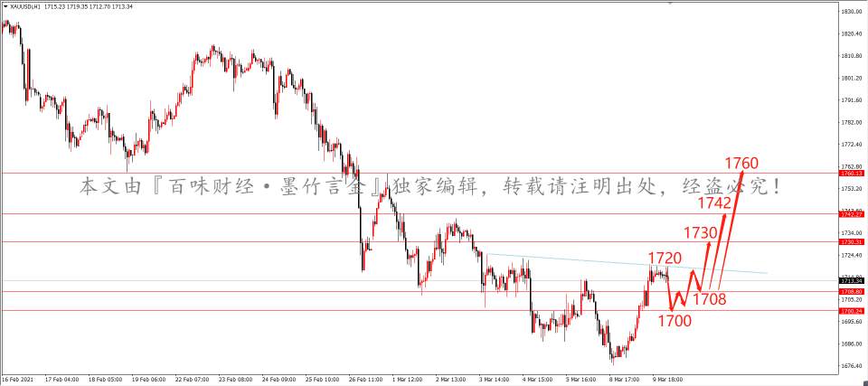Click the 5 Mar 16:00 time label

(581, 381)
